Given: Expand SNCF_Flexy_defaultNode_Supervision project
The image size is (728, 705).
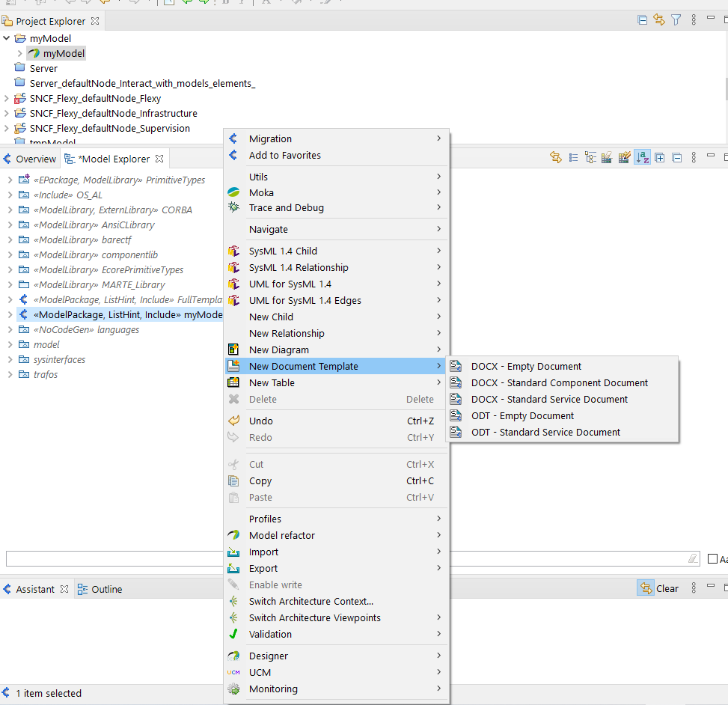Looking at the screenshot, I should point(7,128).
